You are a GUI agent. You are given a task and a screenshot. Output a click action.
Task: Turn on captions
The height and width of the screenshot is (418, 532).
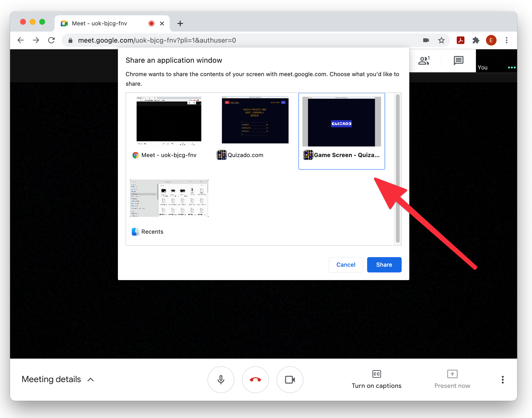click(x=376, y=379)
